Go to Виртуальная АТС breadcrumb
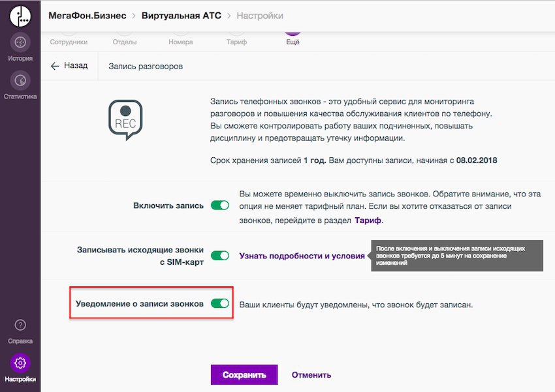The height and width of the screenshot is (392, 555). (x=182, y=16)
